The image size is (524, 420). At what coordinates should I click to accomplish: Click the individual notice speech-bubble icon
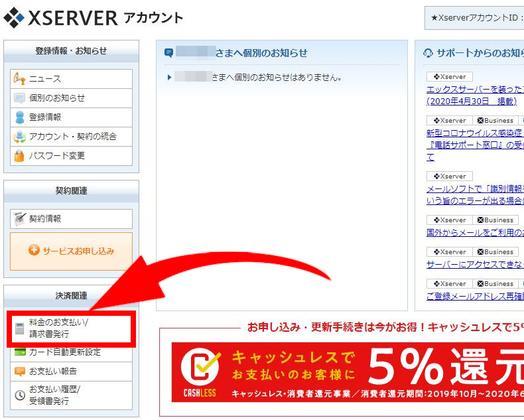19,98
